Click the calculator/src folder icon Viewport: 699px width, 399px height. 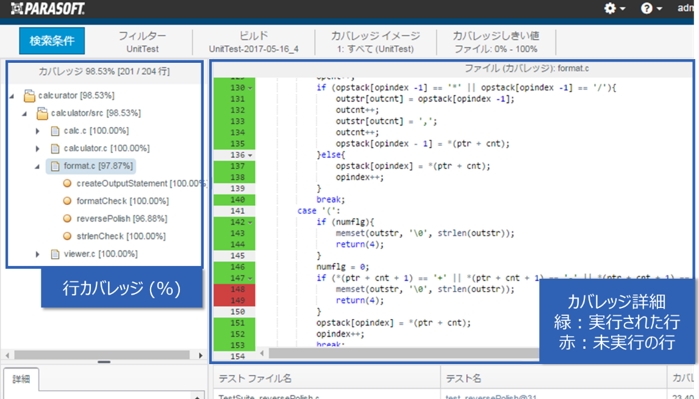(42, 113)
